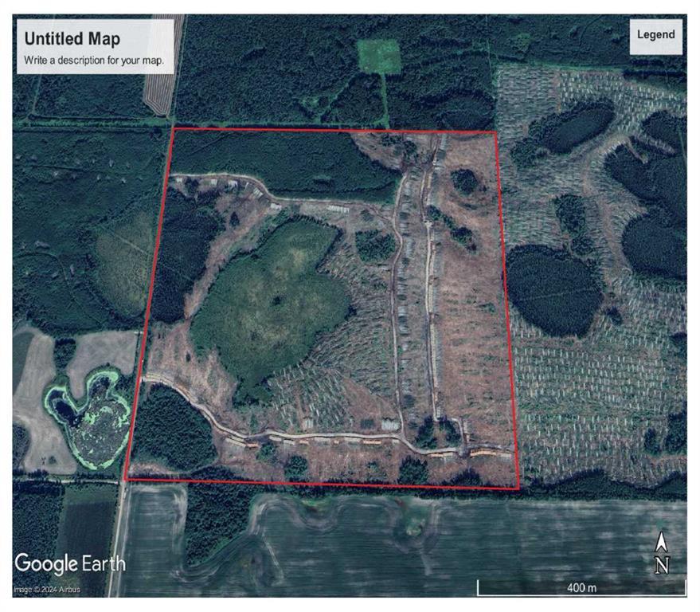
Task: Select the southwest corner of the red boundary
Action: pos(126,479)
